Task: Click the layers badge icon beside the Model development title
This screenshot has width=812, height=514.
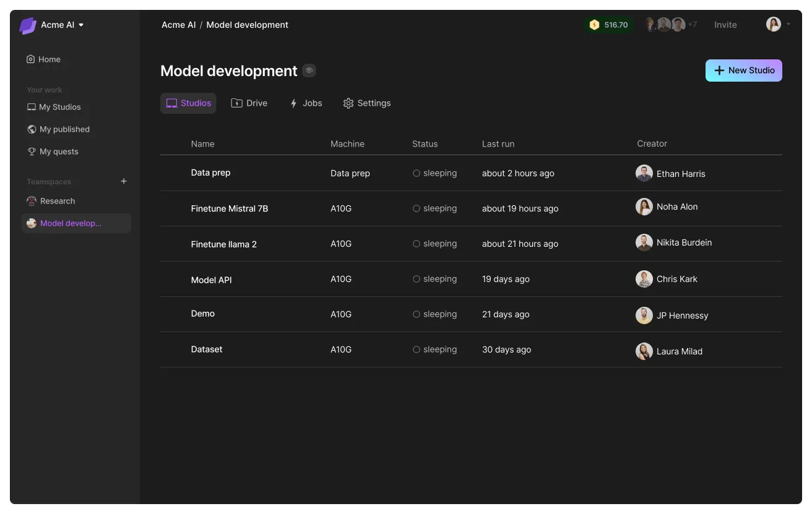Action: click(309, 71)
